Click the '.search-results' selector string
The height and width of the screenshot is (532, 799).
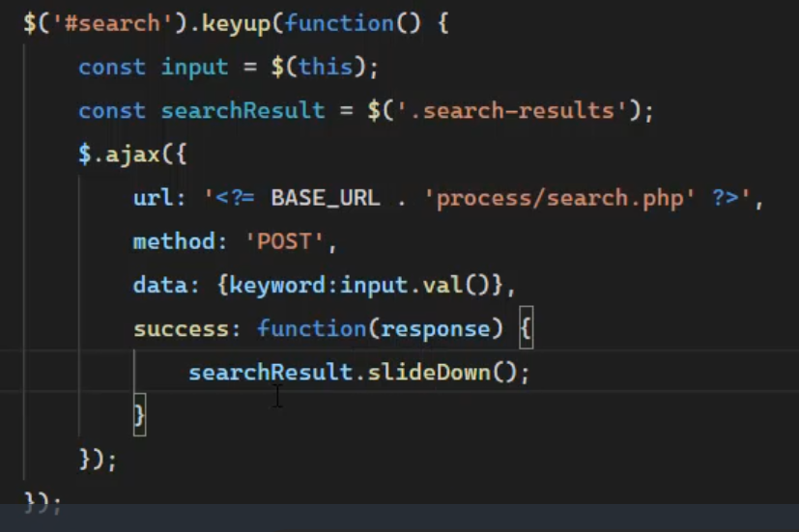tap(511, 111)
